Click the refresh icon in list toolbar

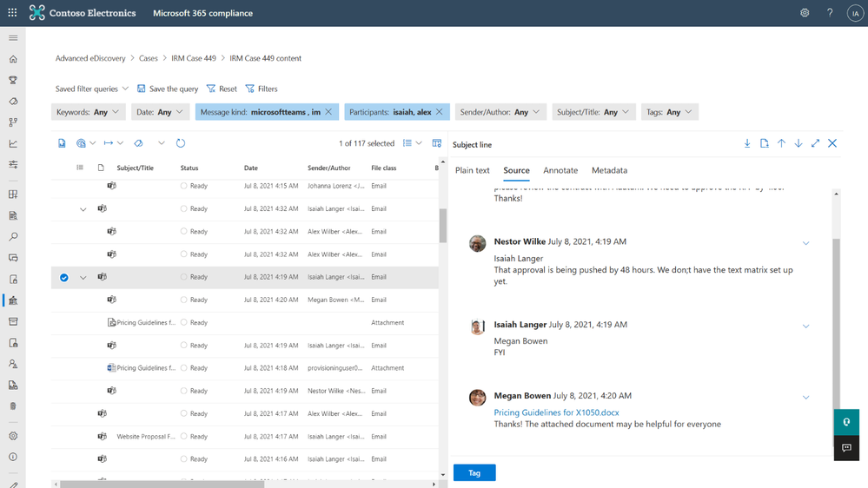coord(181,143)
